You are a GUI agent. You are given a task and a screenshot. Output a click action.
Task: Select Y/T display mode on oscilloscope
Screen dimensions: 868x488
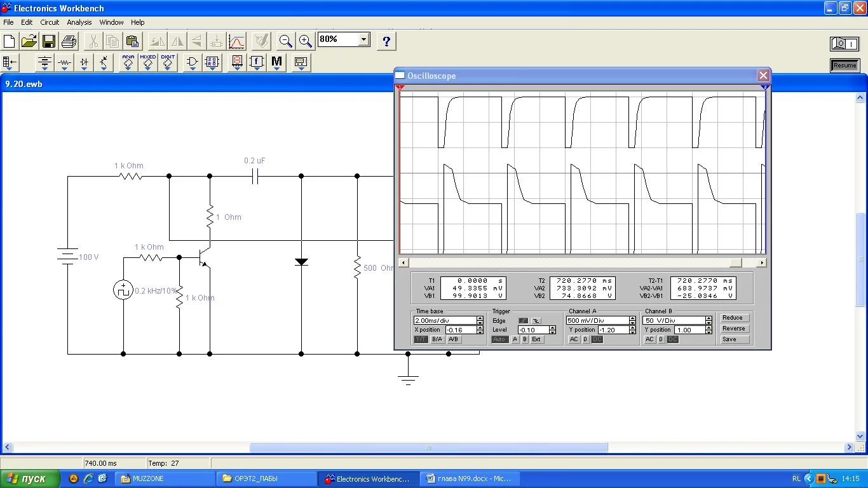coord(421,339)
